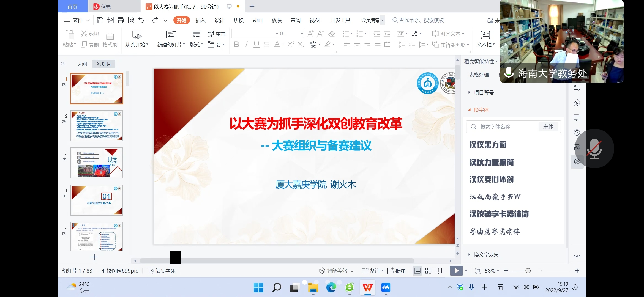
Task: Start slideshow with play button
Action: click(456, 271)
